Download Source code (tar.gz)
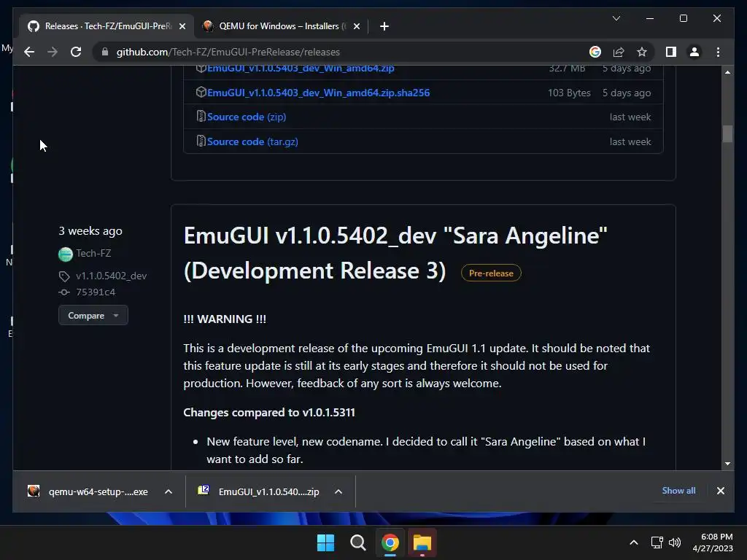 coord(252,142)
